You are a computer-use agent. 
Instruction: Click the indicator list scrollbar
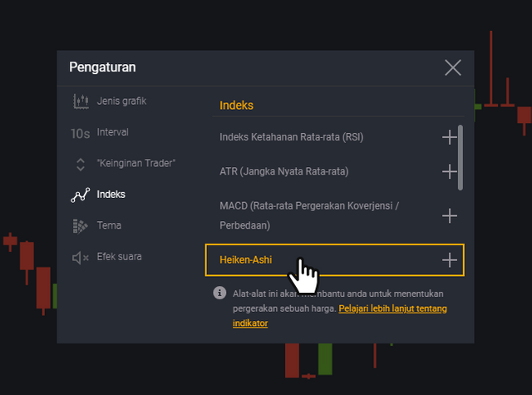461,156
